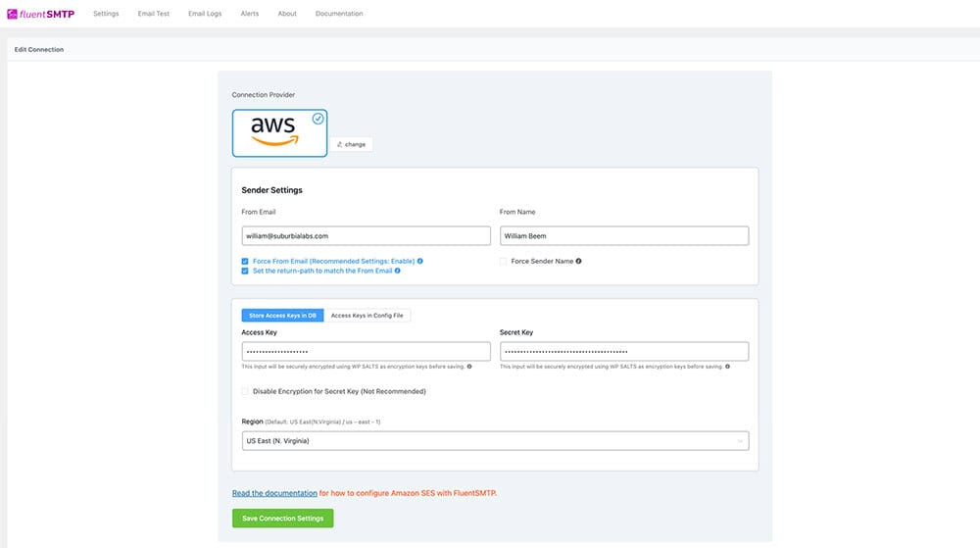Open info icon beside Force Sender Name

pos(579,261)
